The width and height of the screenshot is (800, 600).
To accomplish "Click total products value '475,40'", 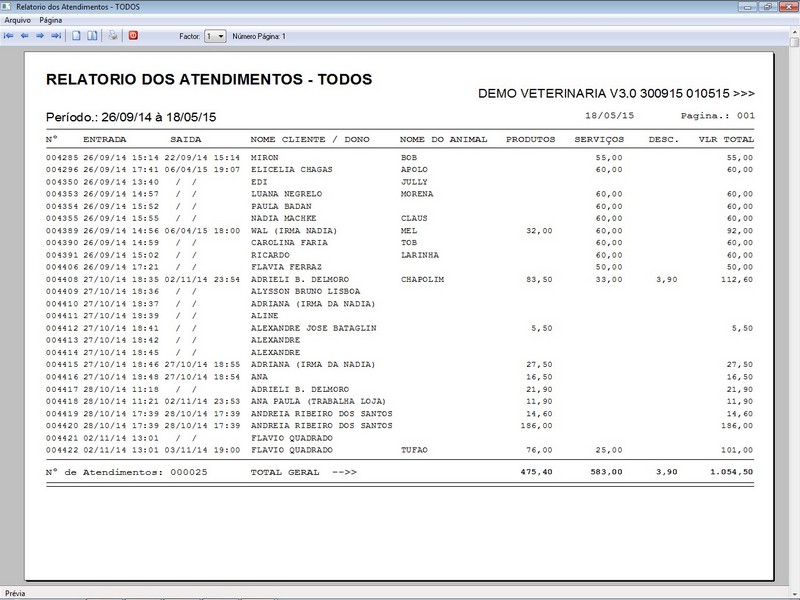I will pos(536,472).
